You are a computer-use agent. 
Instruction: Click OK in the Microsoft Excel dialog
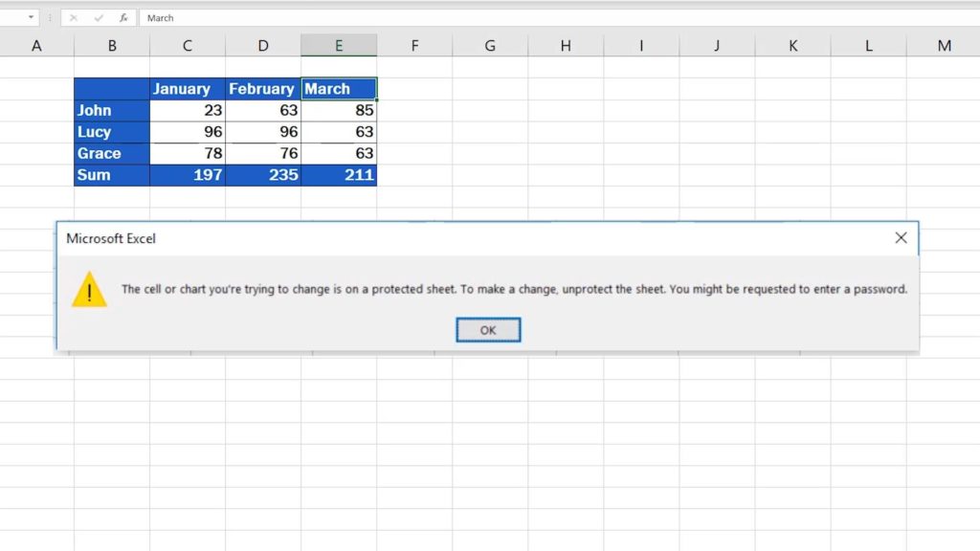tap(488, 330)
